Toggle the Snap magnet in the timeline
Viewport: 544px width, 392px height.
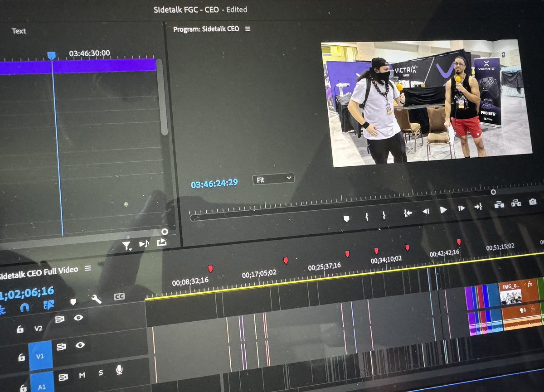(25, 307)
